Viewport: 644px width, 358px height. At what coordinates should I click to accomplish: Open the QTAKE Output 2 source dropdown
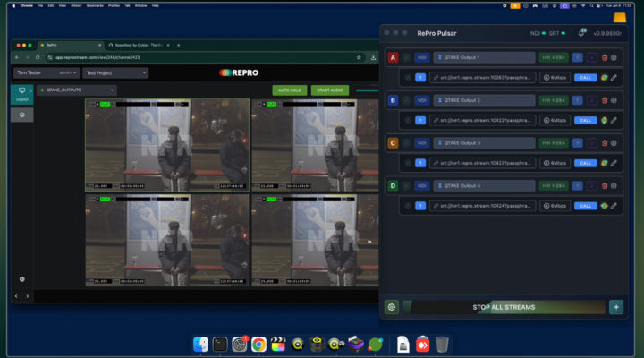click(x=484, y=101)
